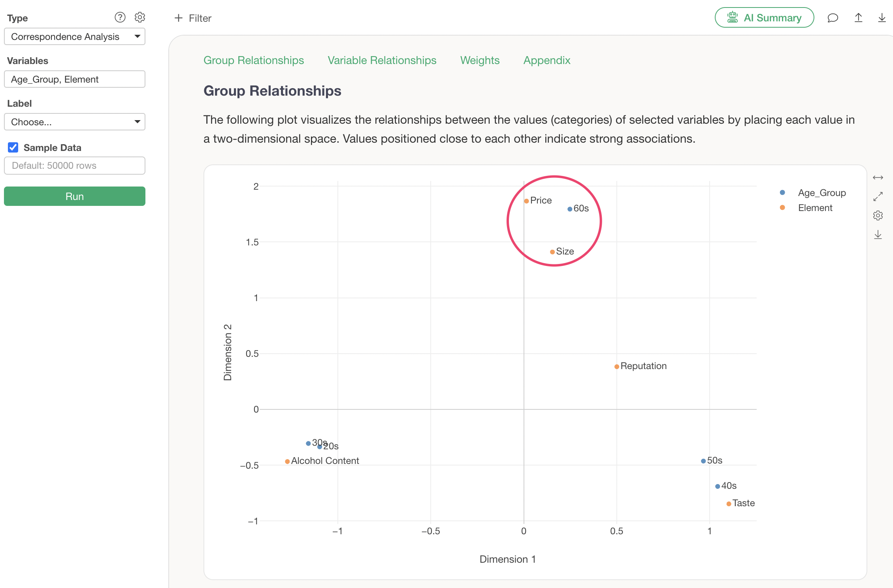Screen dimensions: 893x588
Task: Open the Correspondence Analysis type dropdown
Action: pos(75,37)
